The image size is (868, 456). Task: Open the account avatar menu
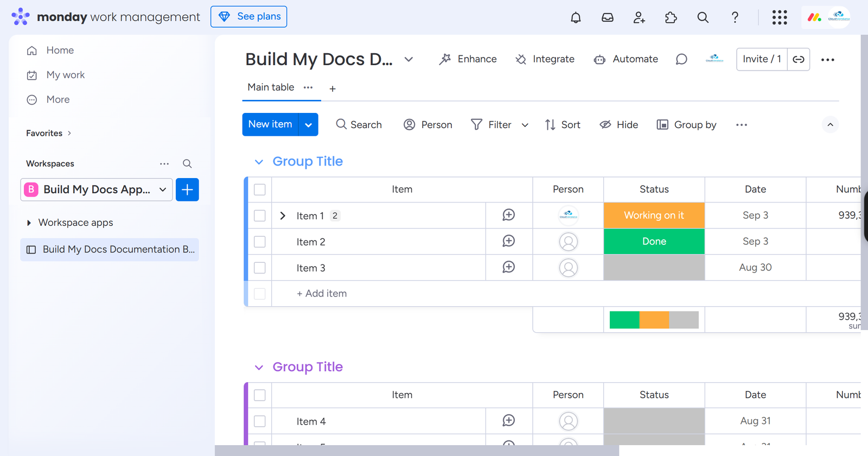839,17
